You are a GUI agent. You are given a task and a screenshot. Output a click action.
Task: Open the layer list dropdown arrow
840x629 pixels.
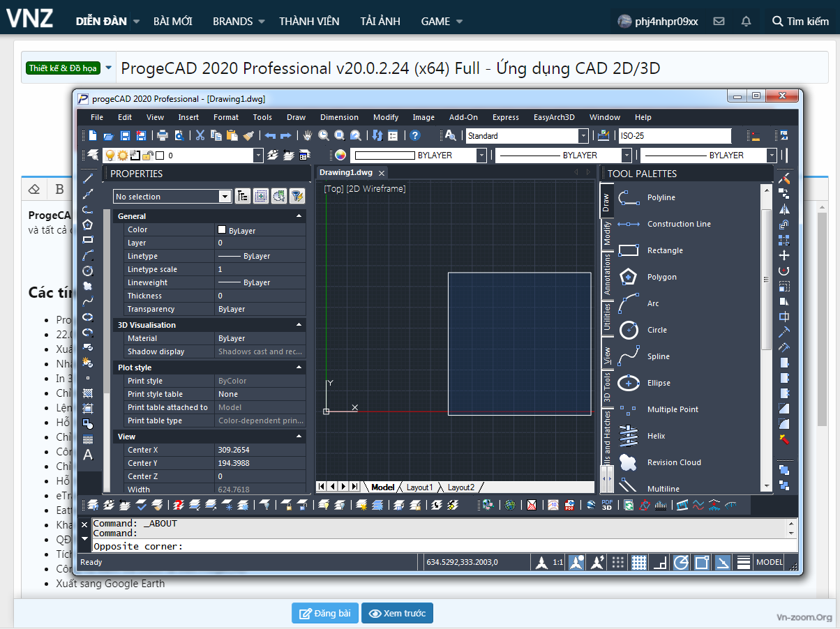pyautogui.click(x=258, y=156)
